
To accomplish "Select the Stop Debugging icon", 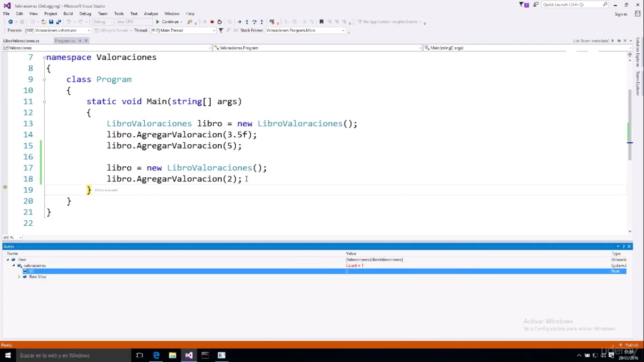I will (x=212, y=22).
